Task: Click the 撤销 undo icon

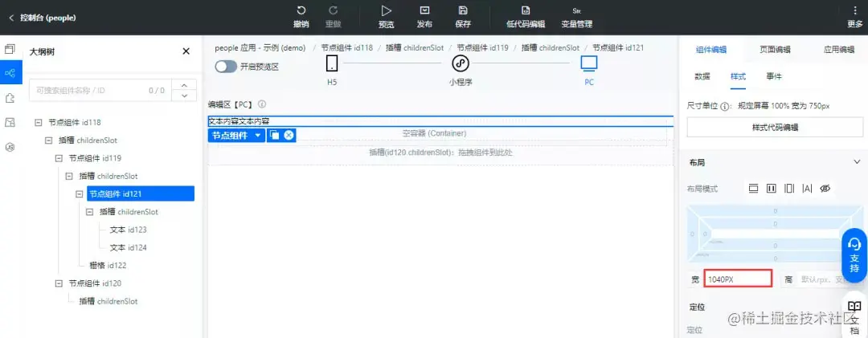Action: point(301,10)
